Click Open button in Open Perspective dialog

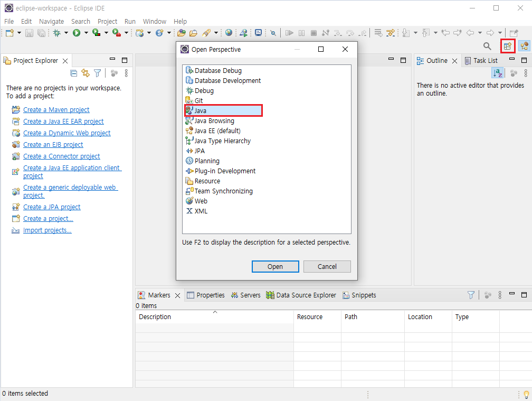coord(275,267)
